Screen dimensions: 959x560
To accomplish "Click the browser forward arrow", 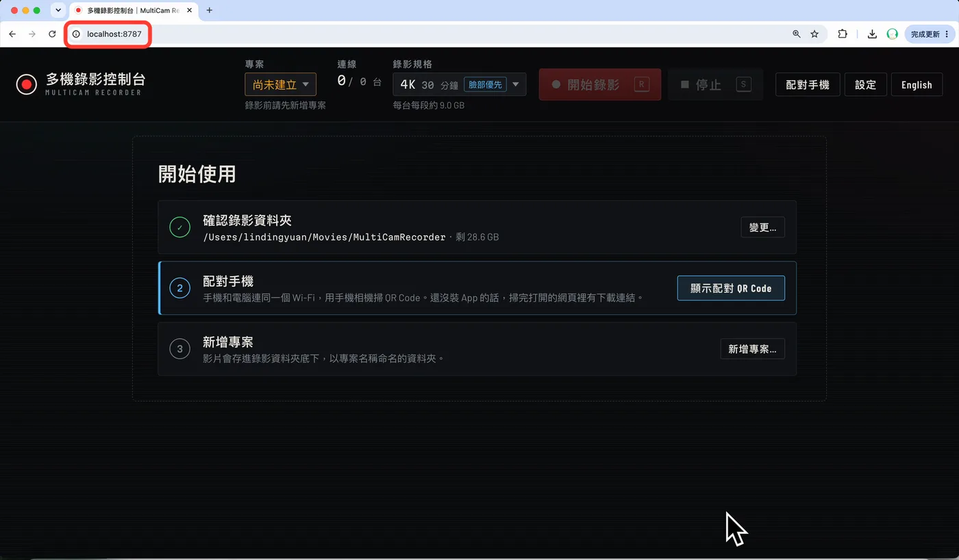I will (32, 34).
